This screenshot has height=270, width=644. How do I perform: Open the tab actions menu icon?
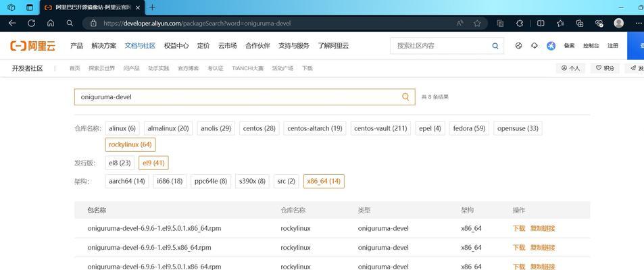tap(30, 7)
